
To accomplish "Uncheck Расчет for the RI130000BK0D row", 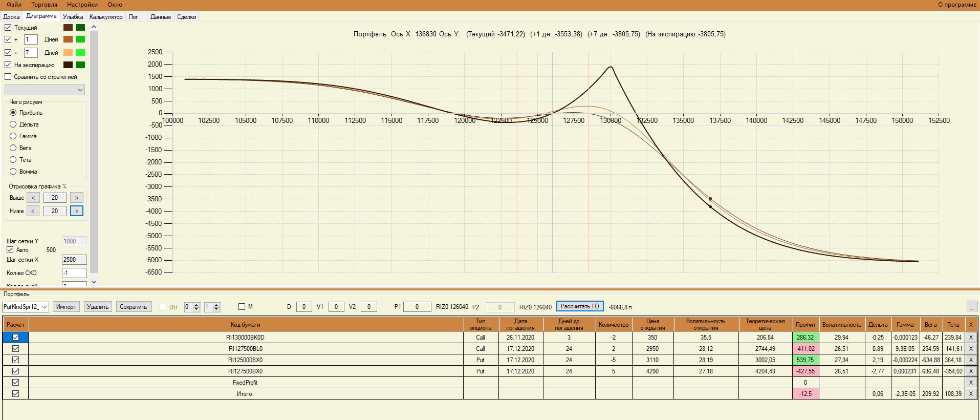I will pos(15,338).
